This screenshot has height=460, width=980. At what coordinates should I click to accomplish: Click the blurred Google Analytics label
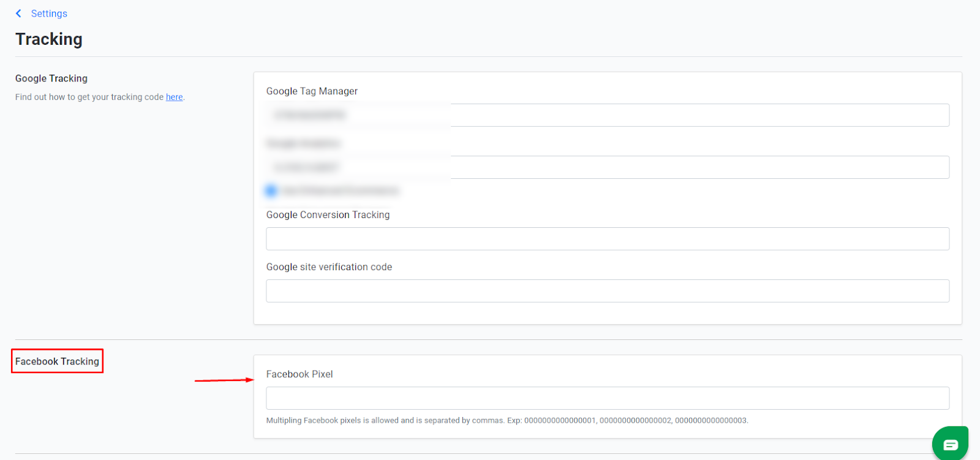coord(303,143)
